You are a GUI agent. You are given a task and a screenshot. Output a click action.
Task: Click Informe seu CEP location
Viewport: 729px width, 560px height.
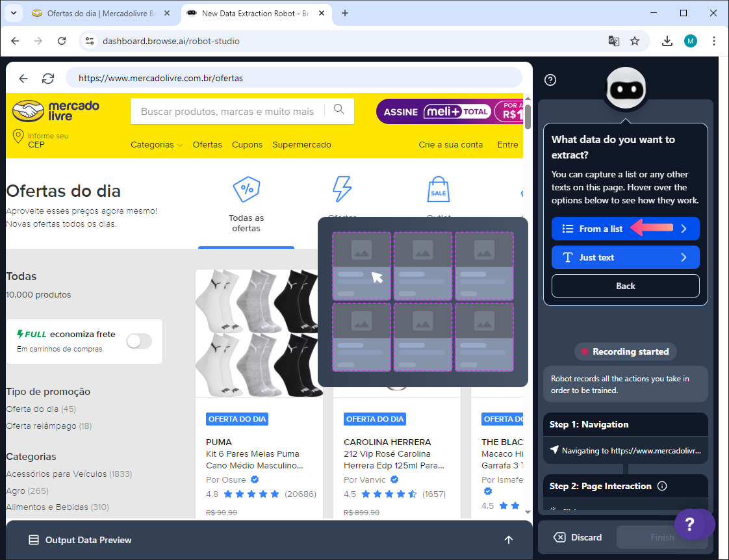point(41,140)
